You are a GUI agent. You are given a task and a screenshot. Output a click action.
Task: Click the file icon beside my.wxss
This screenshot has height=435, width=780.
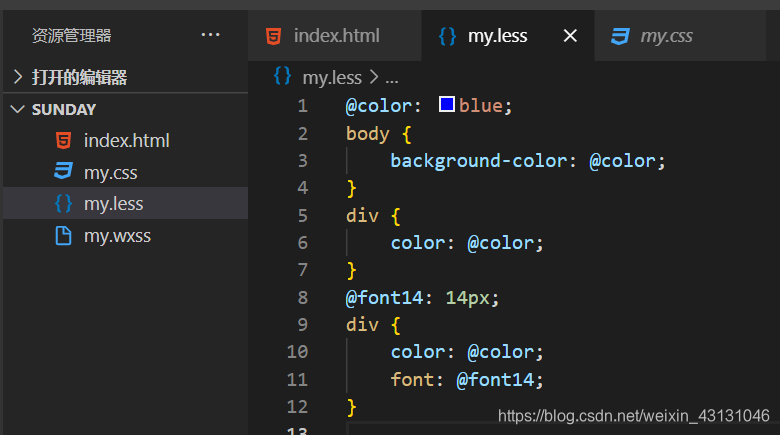click(x=63, y=235)
